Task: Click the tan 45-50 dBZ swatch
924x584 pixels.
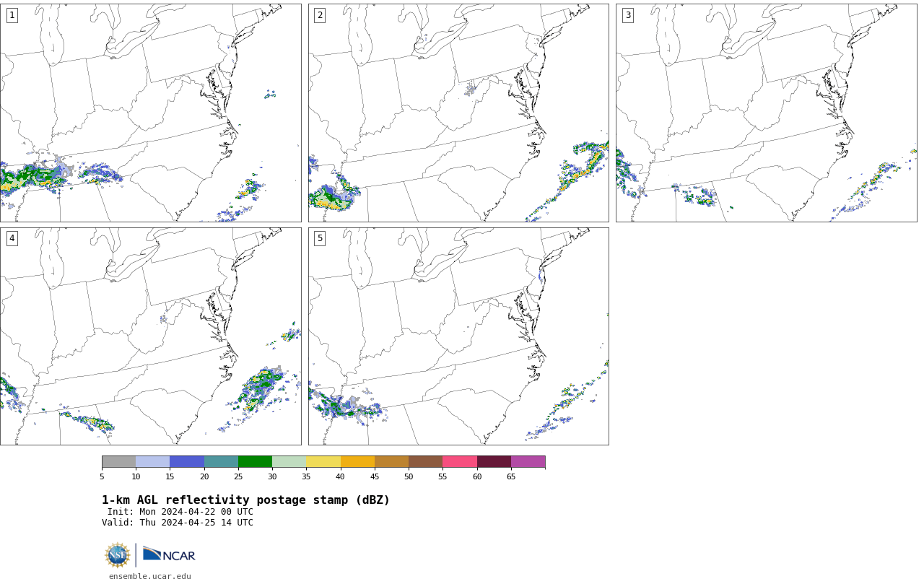Action: 391,462
